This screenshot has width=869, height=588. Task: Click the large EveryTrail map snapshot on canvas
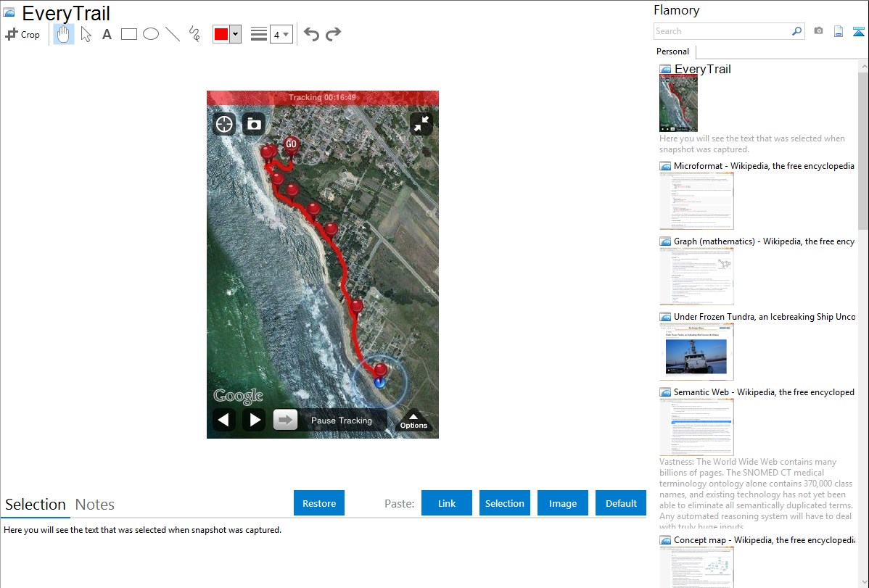point(323,265)
